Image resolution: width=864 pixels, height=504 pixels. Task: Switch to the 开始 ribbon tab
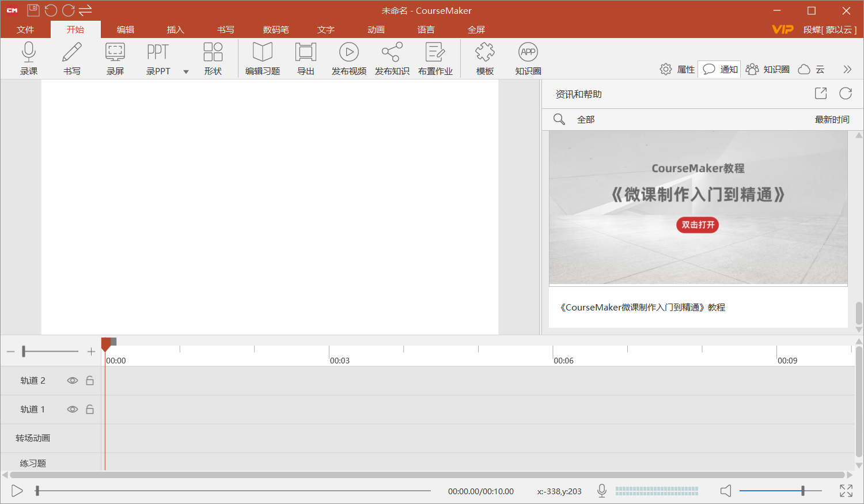pyautogui.click(x=75, y=29)
